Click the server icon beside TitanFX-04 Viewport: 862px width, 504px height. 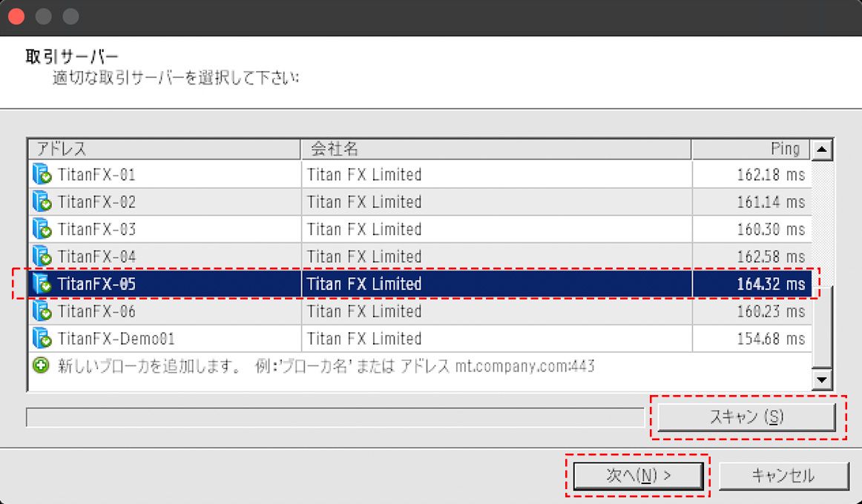pos(41,256)
